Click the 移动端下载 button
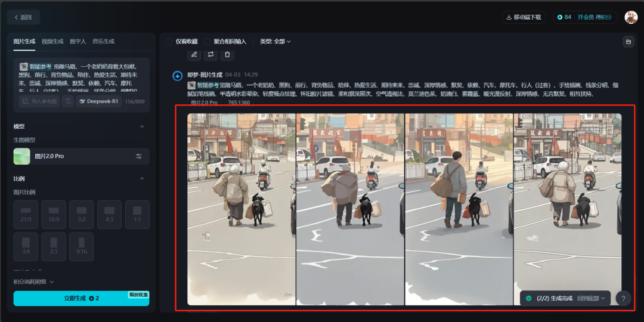Screen dimensions: 644x322 [x=524, y=17]
